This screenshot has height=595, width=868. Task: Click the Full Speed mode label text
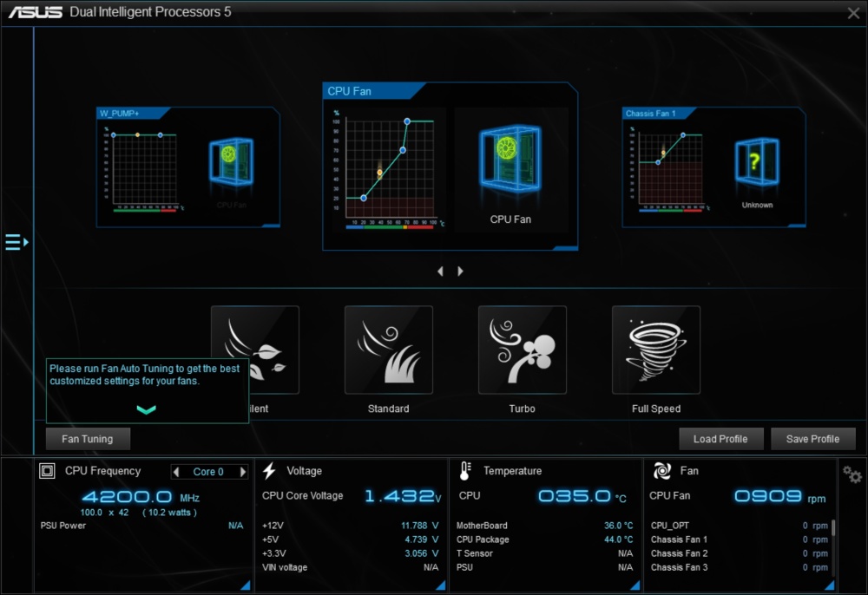(656, 409)
